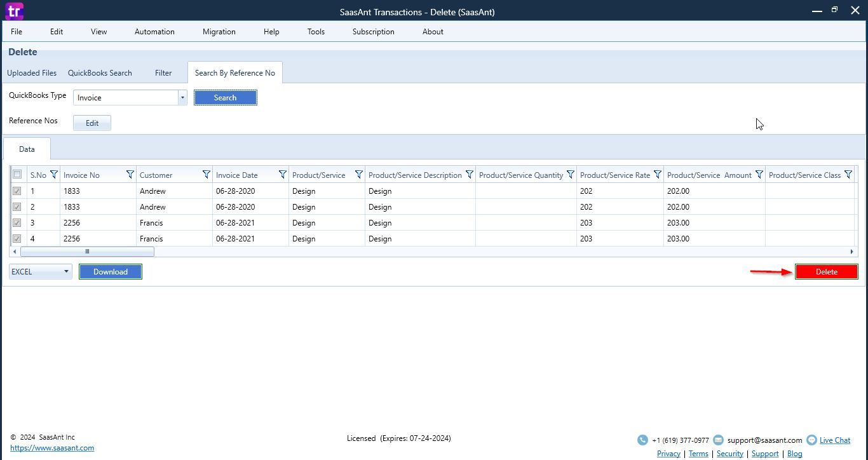Click Invoice Date 06-28-2021 in row 4
Screen dimensions: 868x460
click(251, 238)
